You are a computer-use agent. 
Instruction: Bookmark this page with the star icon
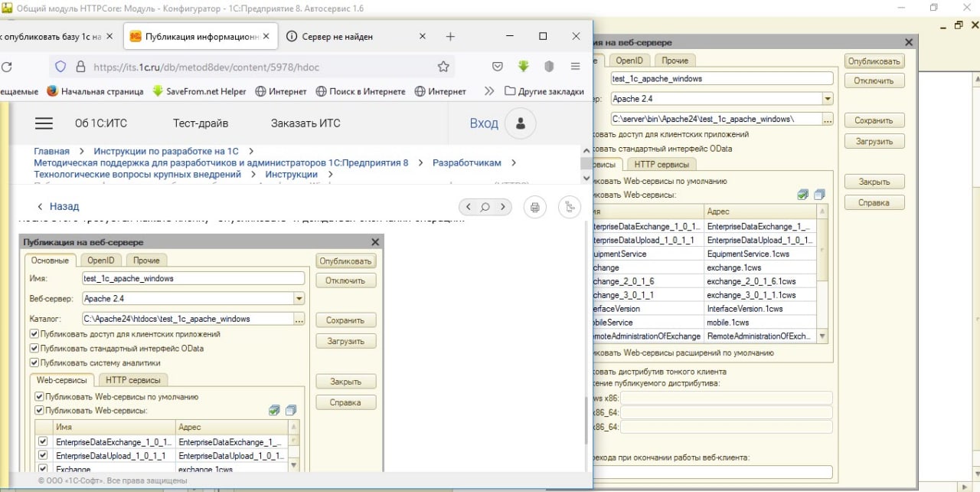click(x=443, y=67)
